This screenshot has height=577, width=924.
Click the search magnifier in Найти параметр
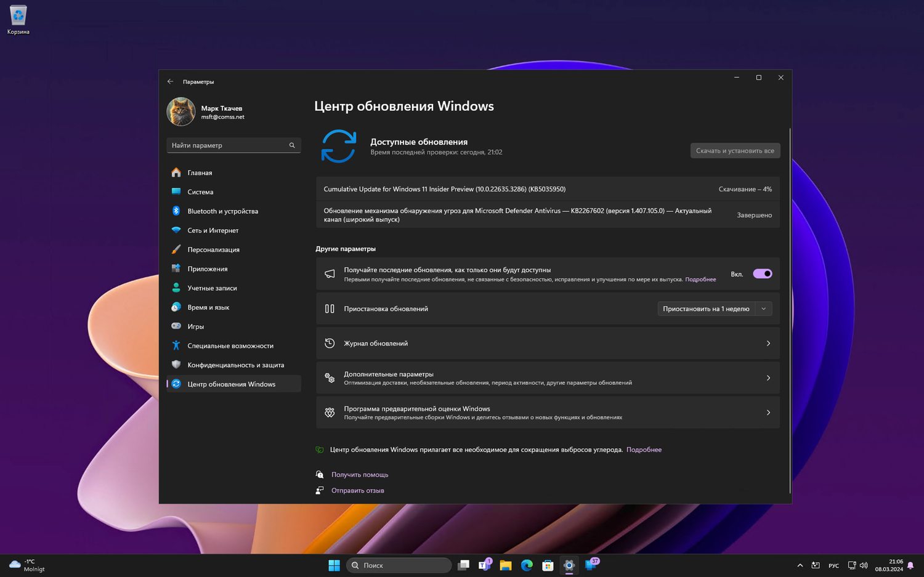coord(292,145)
